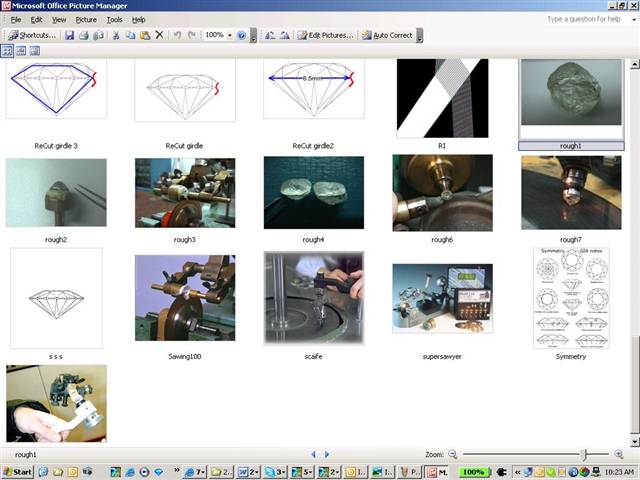This screenshot has height=480, width=640.
Task: Click the Save disk icon
Action: point(69,36)
